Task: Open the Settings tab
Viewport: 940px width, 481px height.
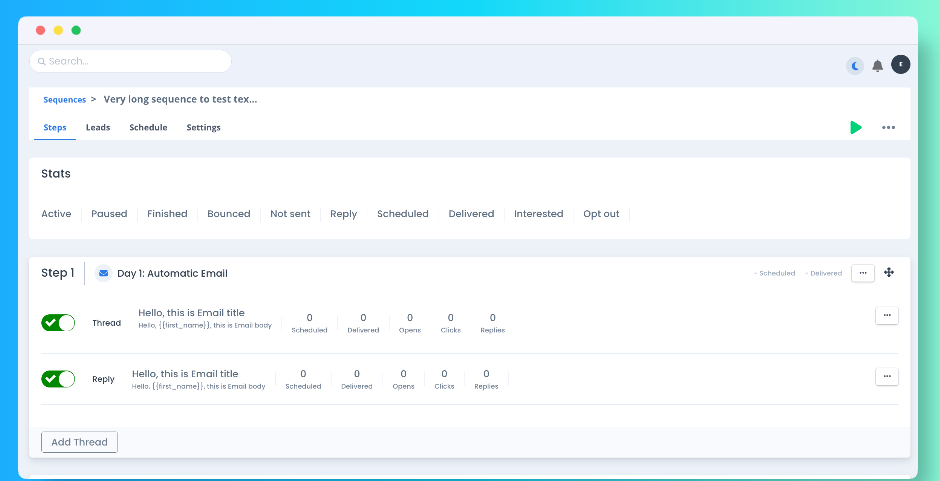Action: pyautogui.click(x=203, y=128)
